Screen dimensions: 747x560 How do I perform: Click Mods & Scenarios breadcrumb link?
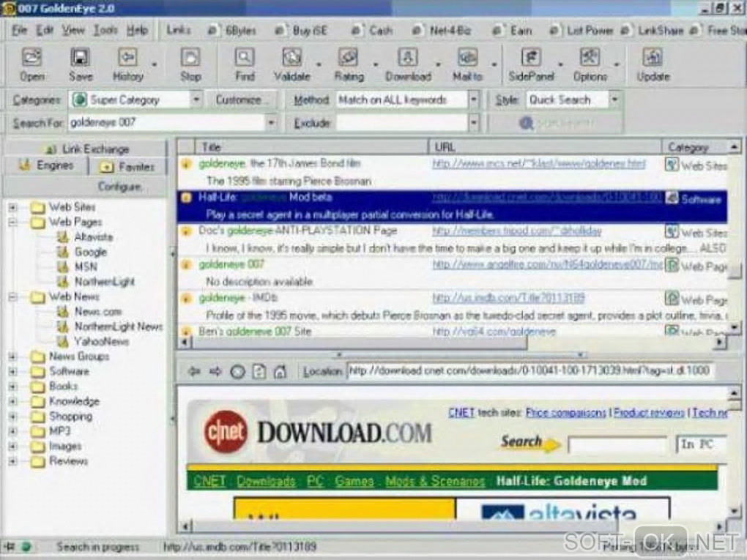coord(435,481)
